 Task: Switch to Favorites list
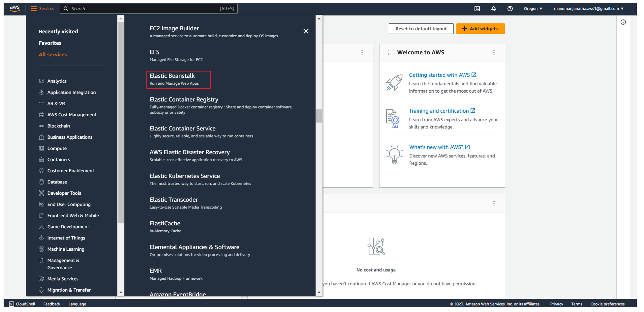(50, 43)
